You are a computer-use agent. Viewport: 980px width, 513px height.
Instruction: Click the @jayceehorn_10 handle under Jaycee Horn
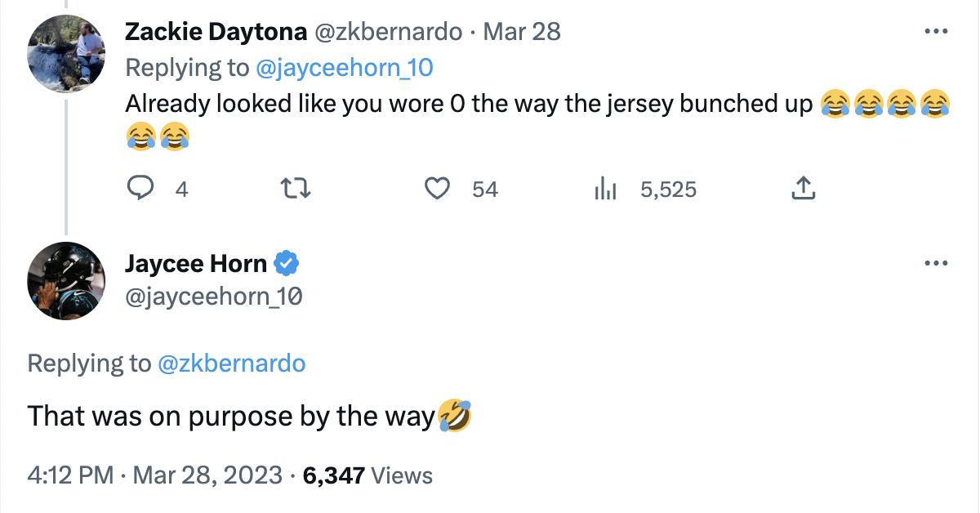213,297
